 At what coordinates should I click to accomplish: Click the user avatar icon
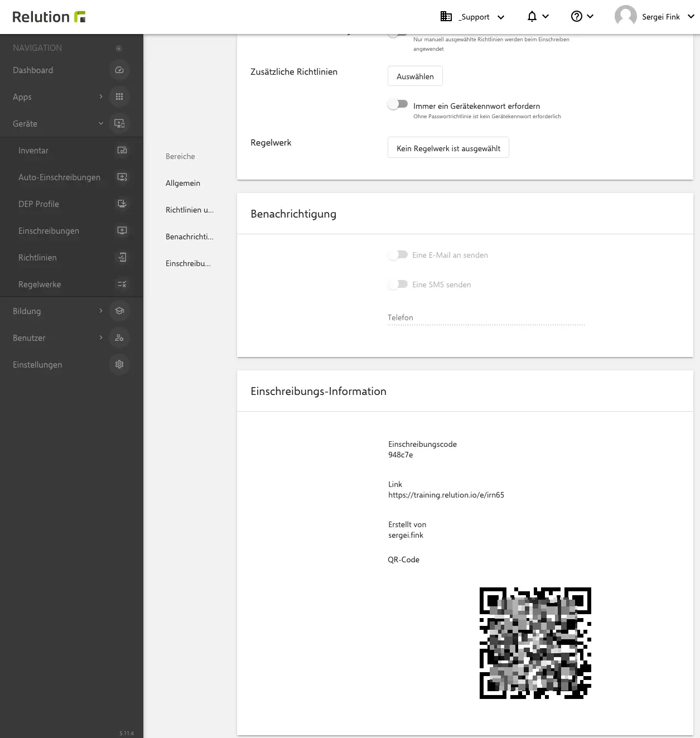[x=626, y=17]
